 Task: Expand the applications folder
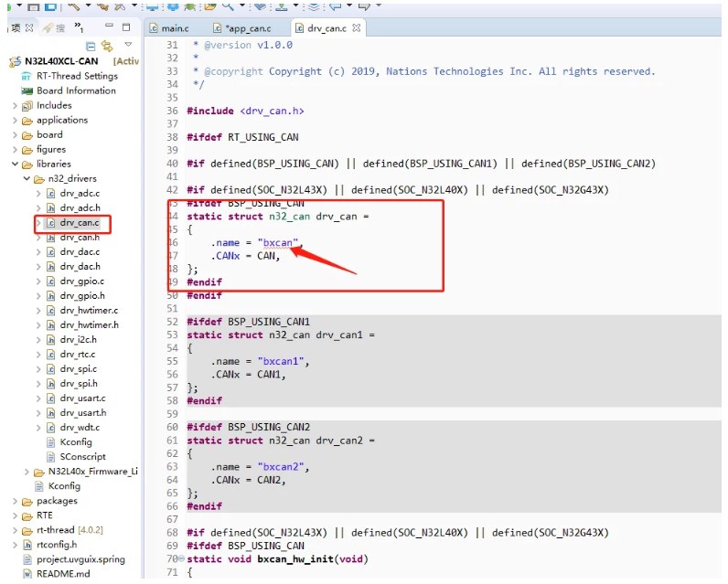15,121
